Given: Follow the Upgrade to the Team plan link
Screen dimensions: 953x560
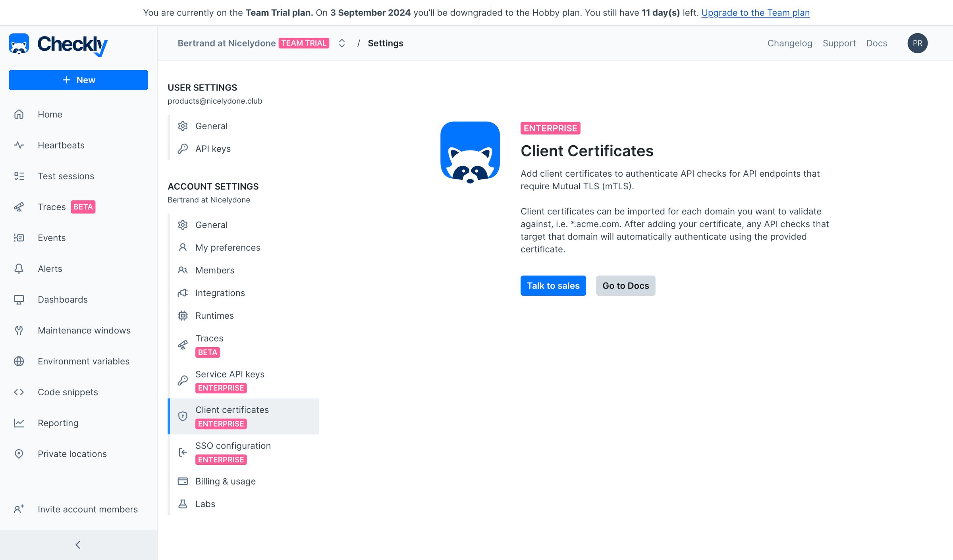Looking at the screenshot, I should (755, 13).
